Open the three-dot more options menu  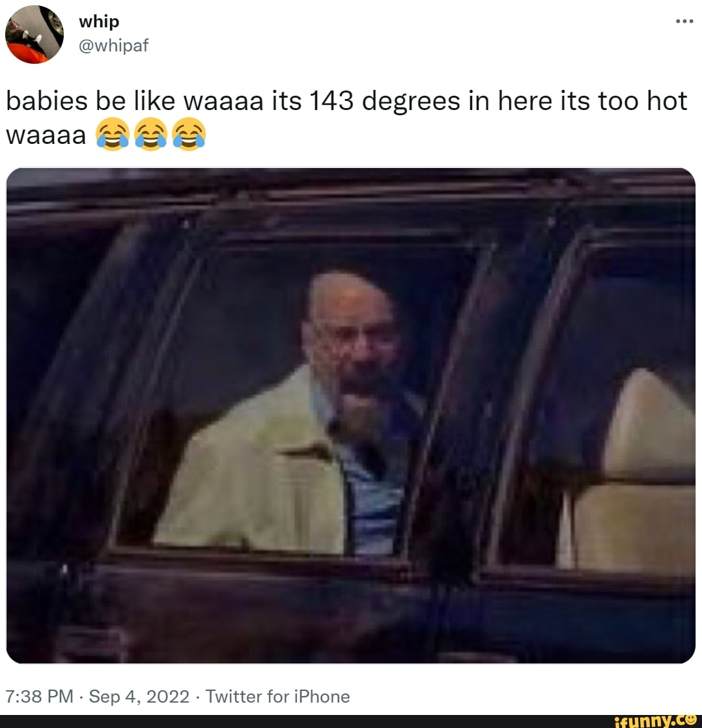(x=684, y=21)
